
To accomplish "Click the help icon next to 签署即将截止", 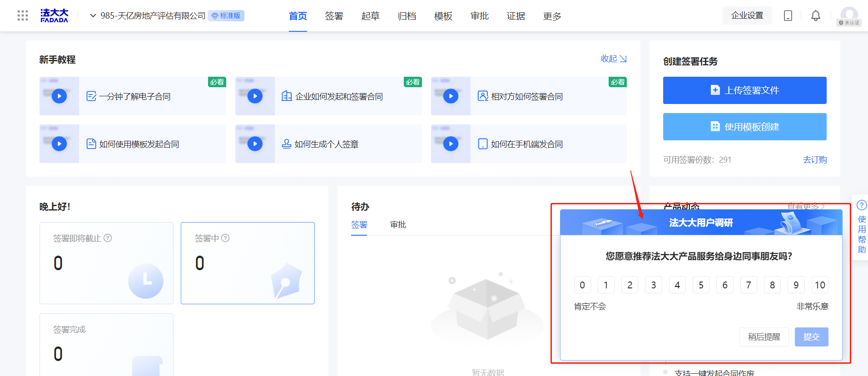I will tap(108, 238).
